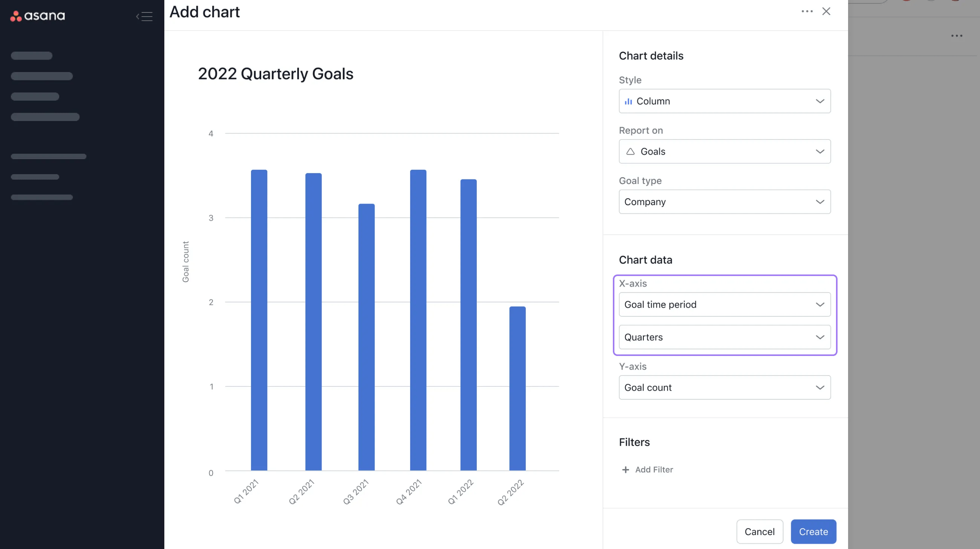The image size is (980, 549).
Task: Open the three-dot menu at the top right of the page
Action: point(957,35)
